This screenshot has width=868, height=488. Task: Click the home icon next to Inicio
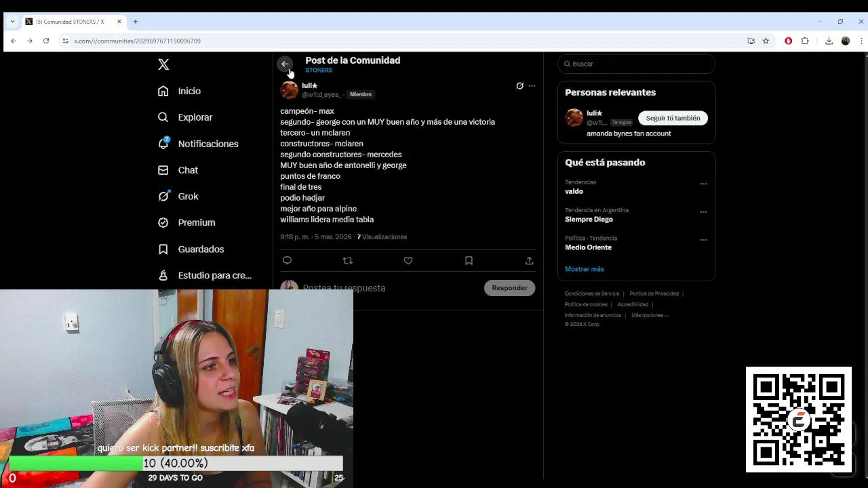click(x=163, y=91)
